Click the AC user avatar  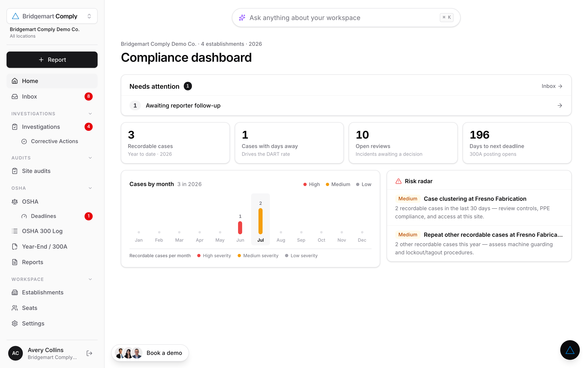[x=16, y=353]
